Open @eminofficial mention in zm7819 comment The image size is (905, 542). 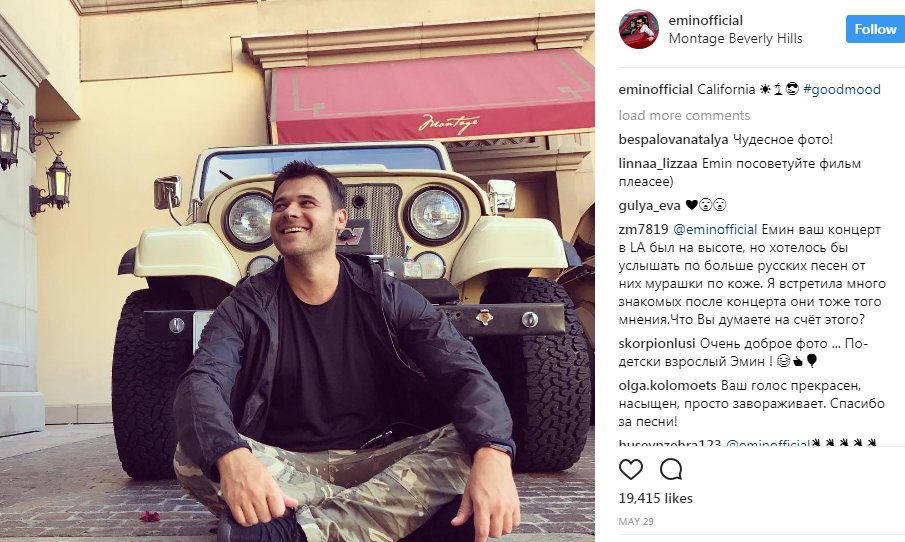coord(715,230)
